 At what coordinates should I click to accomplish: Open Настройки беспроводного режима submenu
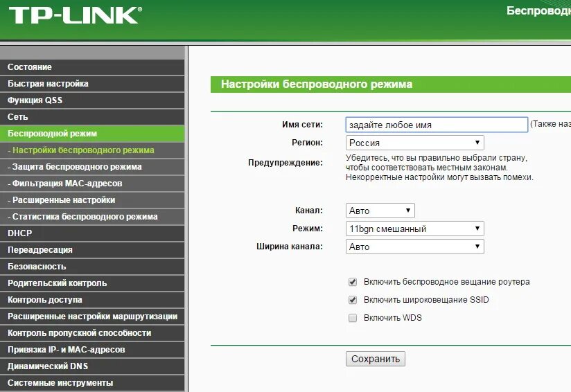point(92,150)
